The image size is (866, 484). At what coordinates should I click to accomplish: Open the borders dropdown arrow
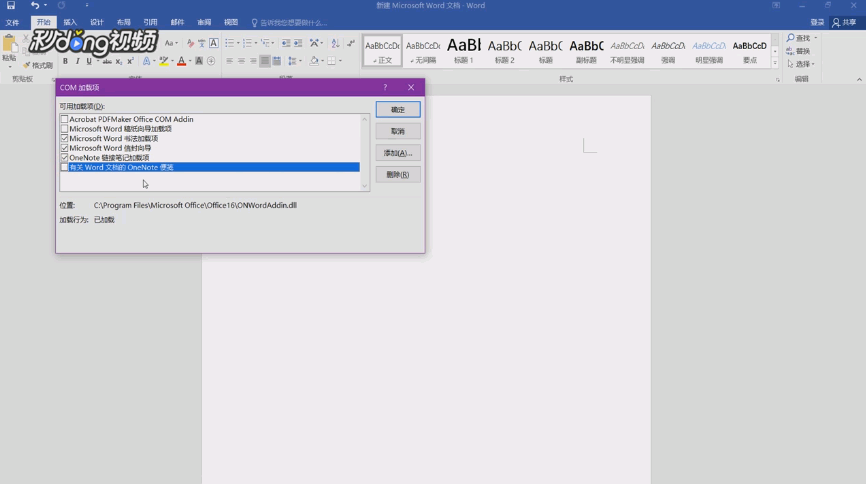coord(340,61)
